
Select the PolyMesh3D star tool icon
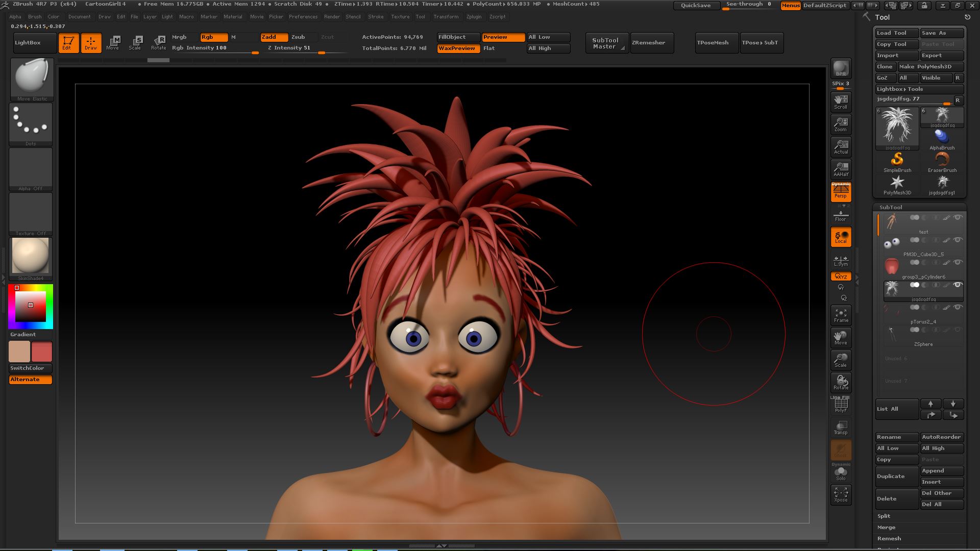point(897,185)
